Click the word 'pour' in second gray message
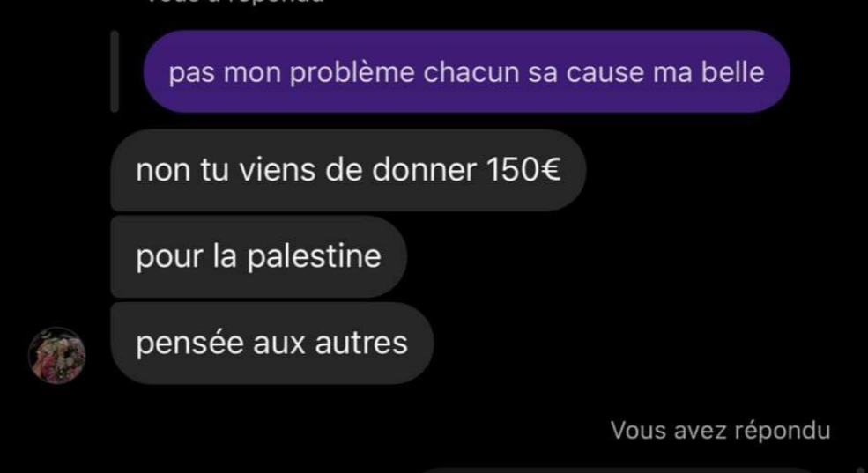Screen dimensions: 868x473 click(170, 258)
